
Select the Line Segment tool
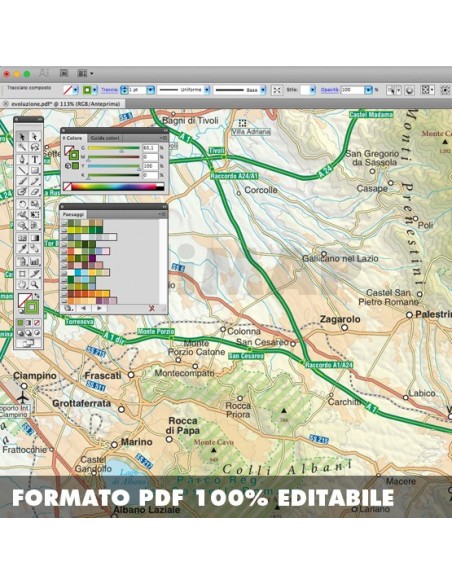tap(22, 170)
